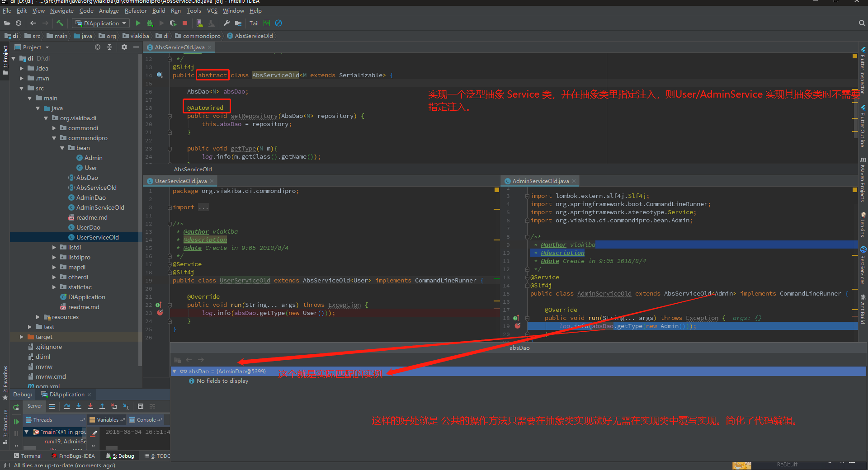
Task: Toggle the Flutter Inspector side tool window
Action: pos(863,71)
